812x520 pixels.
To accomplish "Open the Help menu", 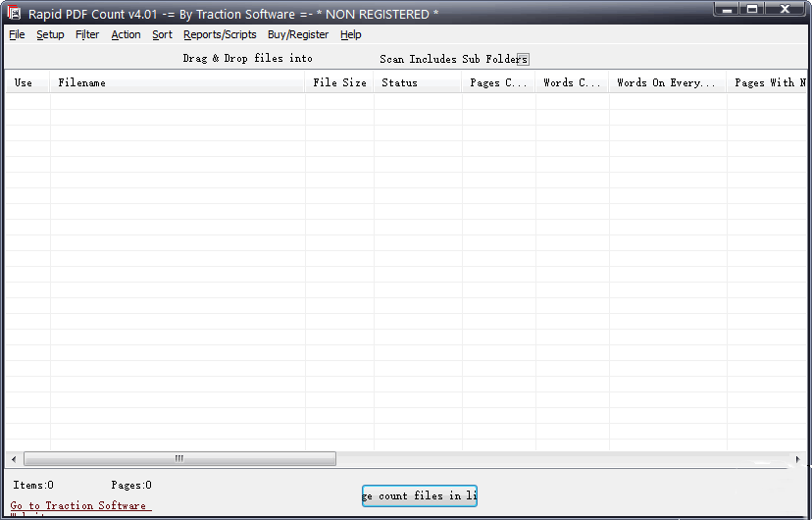I will coord(350,34).
